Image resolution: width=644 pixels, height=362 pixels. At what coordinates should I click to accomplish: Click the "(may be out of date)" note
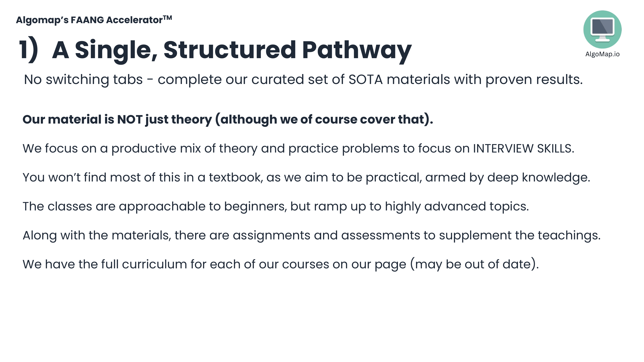click(474, 264)
